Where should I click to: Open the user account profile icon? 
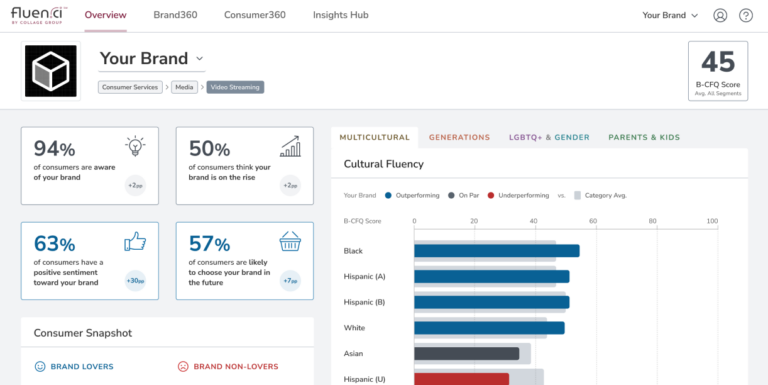tap(720, 15)
